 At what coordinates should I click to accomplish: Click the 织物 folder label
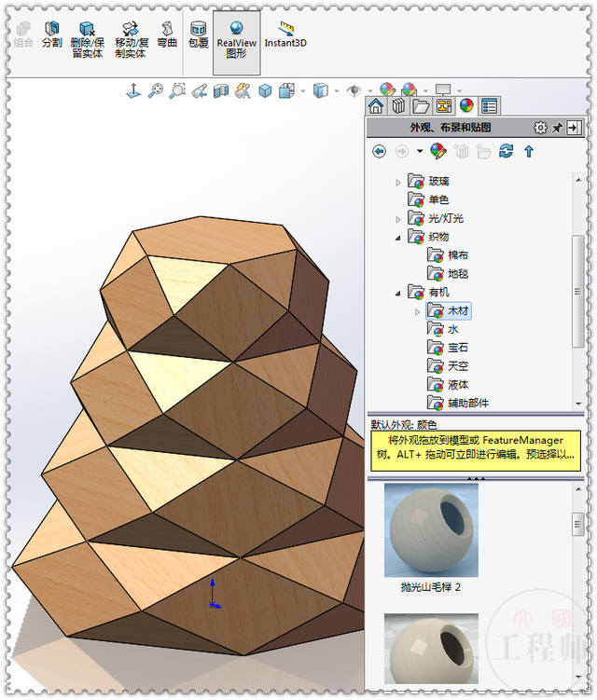pos(438,237)
